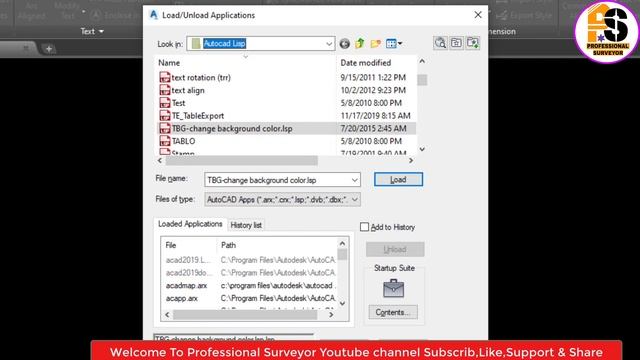Screen dimensions: 640x360
Task: Click loaded applications horizontal scroll left arrow
Action: click(167, 315)
